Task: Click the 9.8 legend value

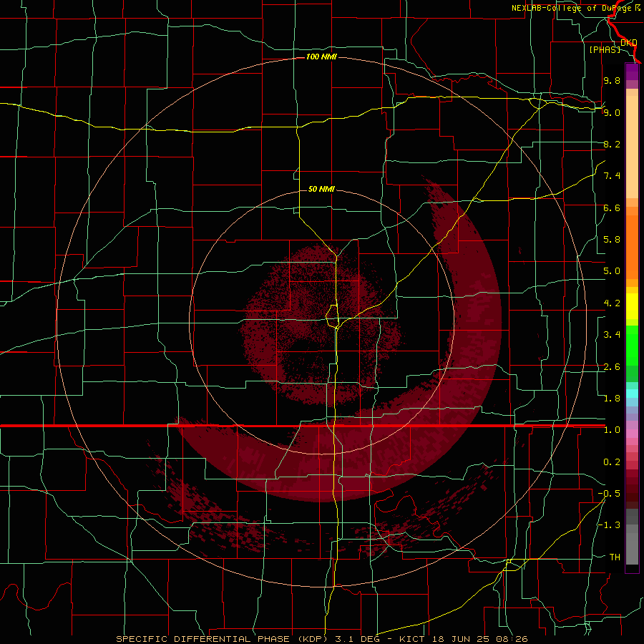Action: coord(612,80)
